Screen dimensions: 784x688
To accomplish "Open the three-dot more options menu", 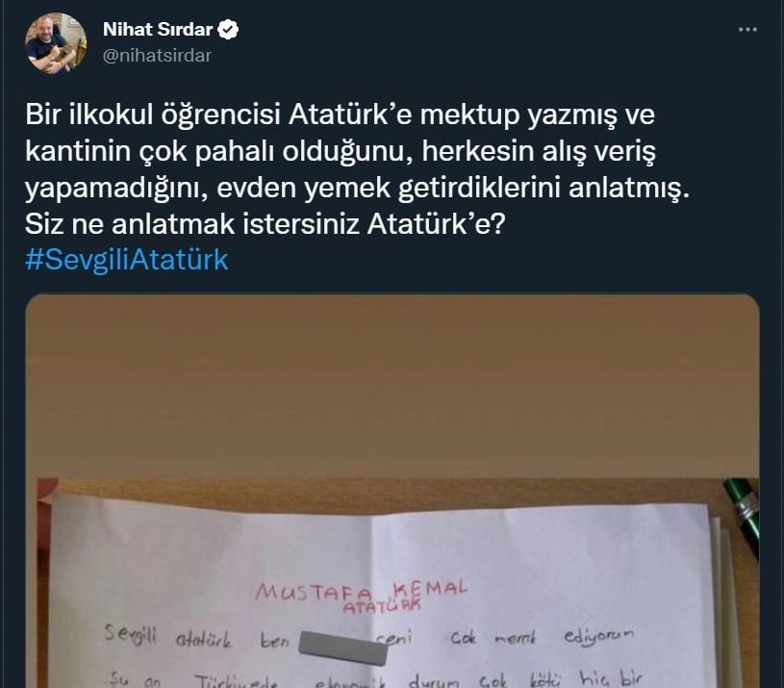I will pos(747,30).
